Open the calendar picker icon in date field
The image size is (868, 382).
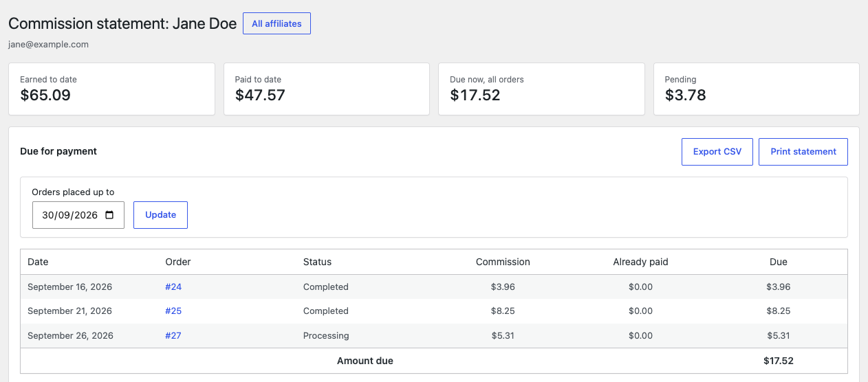109,215
